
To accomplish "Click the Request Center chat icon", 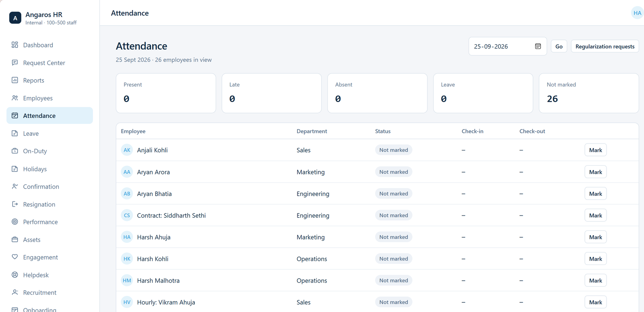I will point(15,62).
